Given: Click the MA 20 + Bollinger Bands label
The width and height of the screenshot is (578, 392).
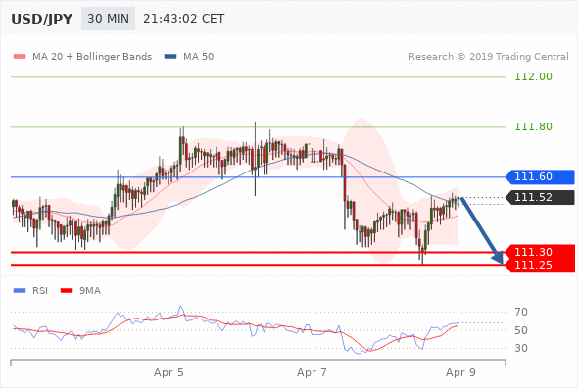Looking at the screenshot, I should [92, 57].
